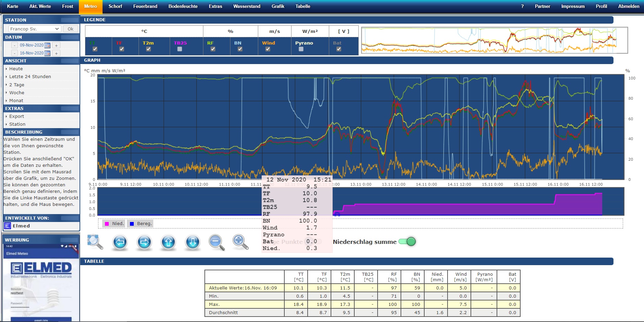The width and height of the screenshot is (644, 322).
Task: Uncheck the T2m series checkbox
Action: click(148, 49)
